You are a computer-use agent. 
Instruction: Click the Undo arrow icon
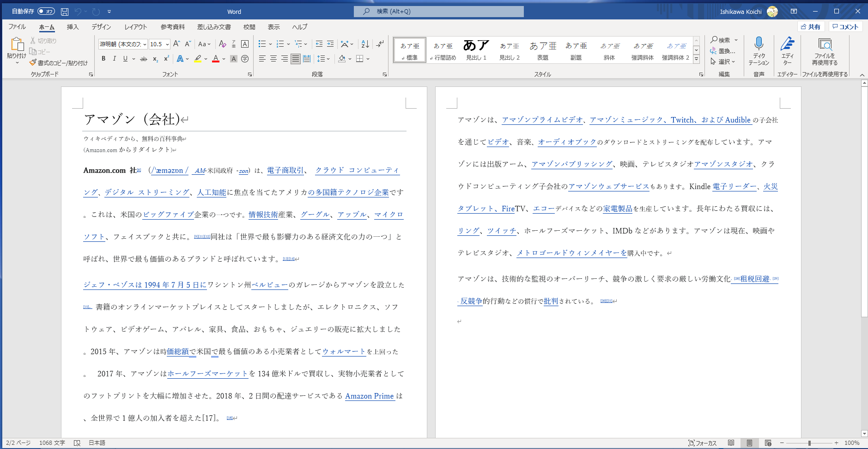(78, 12)
